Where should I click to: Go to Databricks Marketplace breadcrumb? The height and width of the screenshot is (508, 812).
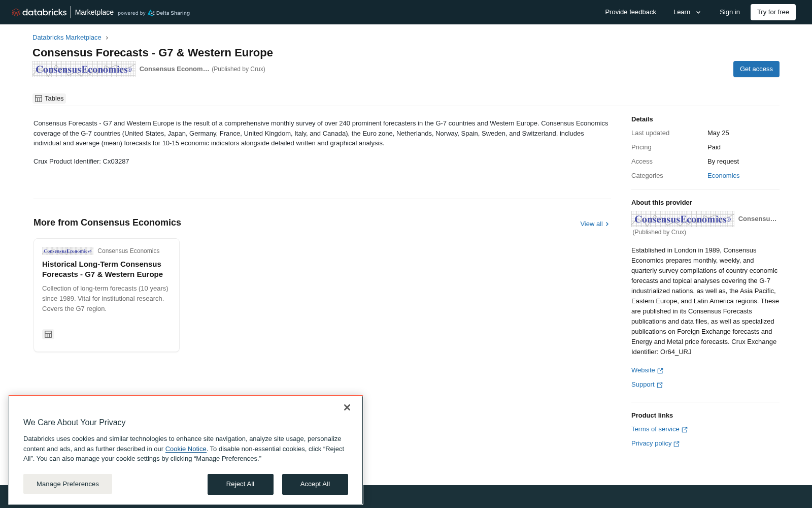(67, 38)
